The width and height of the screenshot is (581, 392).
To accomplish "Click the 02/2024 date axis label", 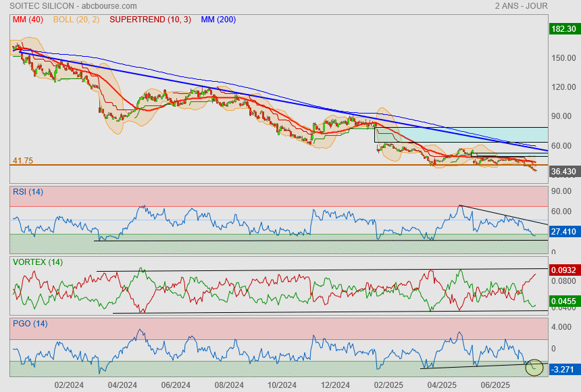I will tap(69, 385).
